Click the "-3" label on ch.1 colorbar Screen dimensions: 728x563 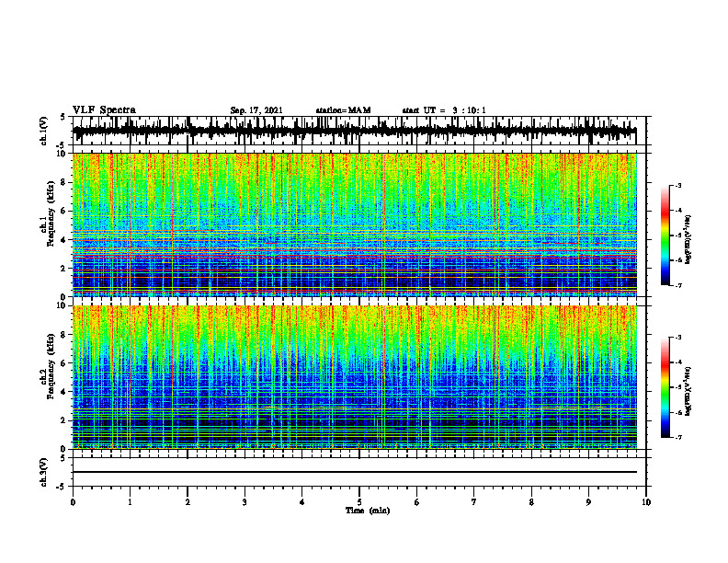678,185
